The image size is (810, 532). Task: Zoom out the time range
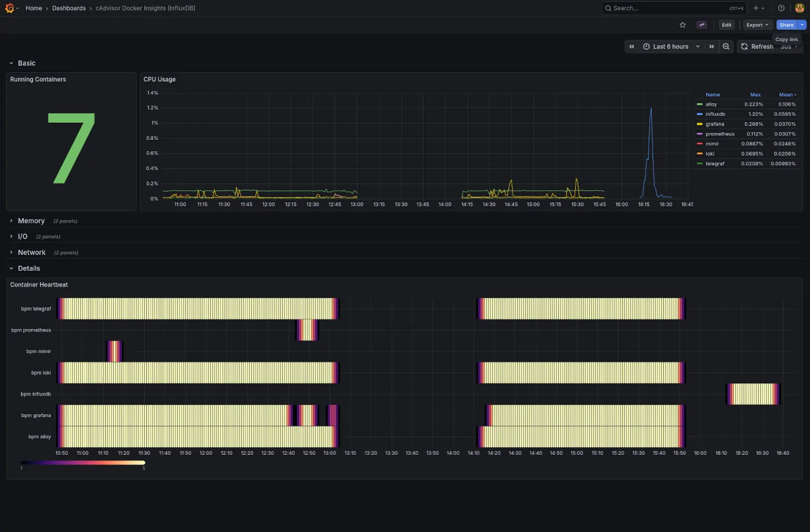point(726,46)
